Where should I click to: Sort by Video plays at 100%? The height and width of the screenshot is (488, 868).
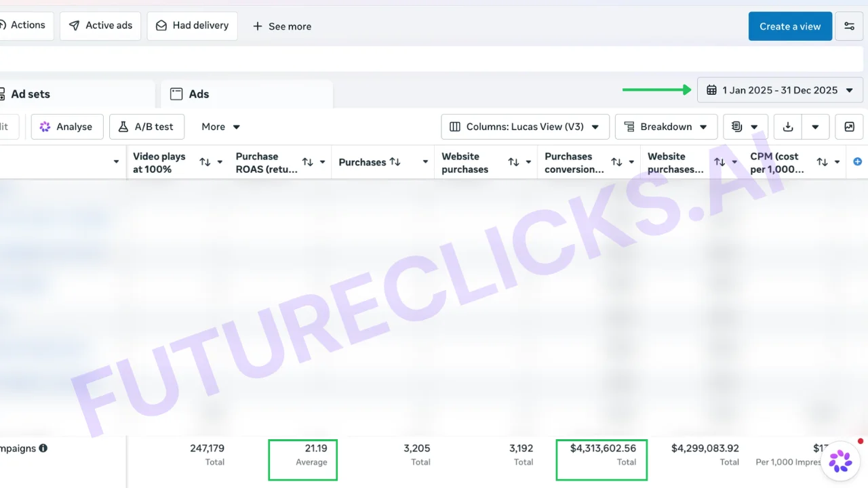(205, 162)
